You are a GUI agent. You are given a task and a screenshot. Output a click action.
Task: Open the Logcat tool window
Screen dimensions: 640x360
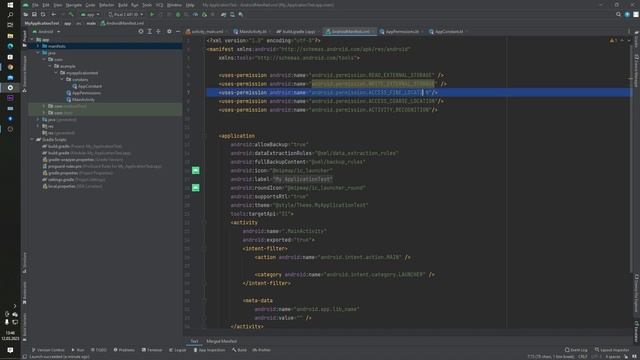click(x=178, y=350)
